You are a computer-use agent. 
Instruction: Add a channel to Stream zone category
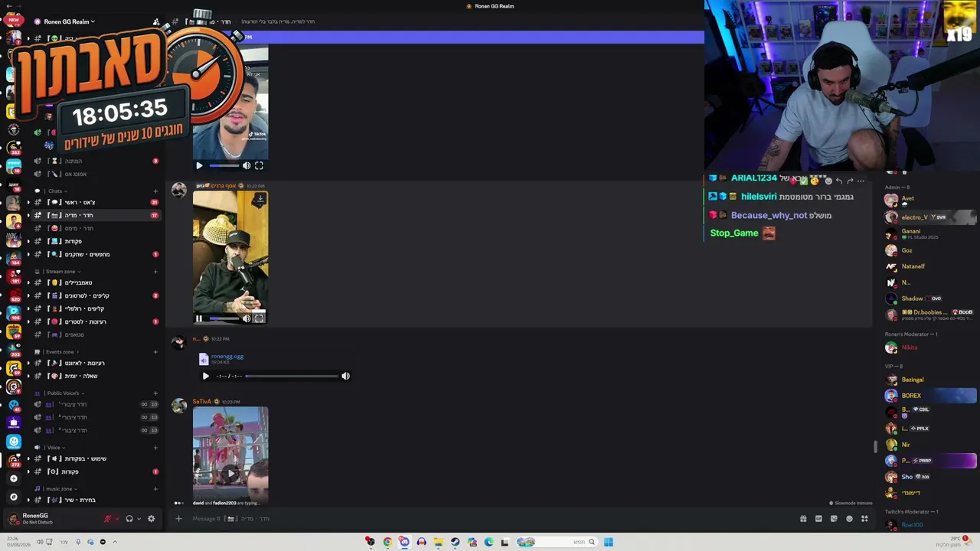pos(155,272)
